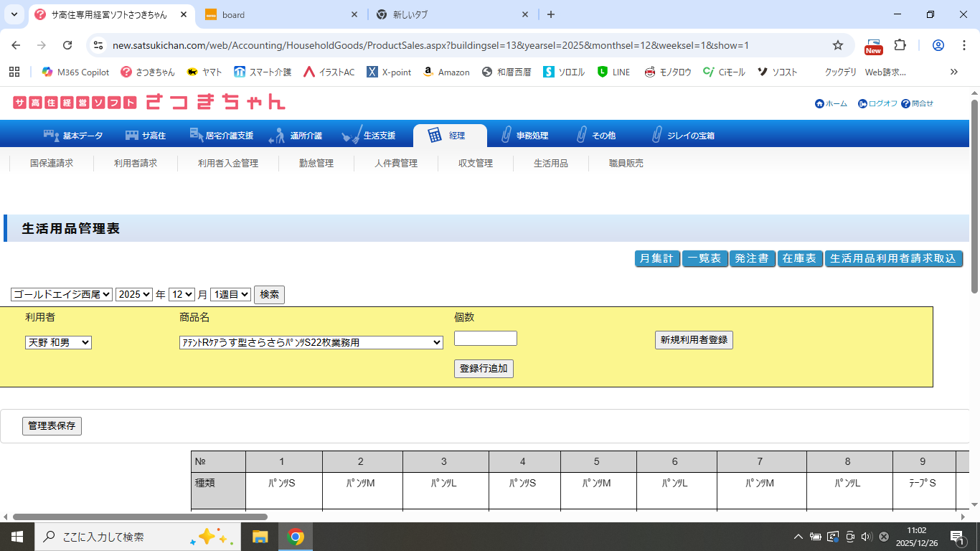Click the ホーム icon link at top right
This screenshot has width=980, height=551.
tap(831, 103)
